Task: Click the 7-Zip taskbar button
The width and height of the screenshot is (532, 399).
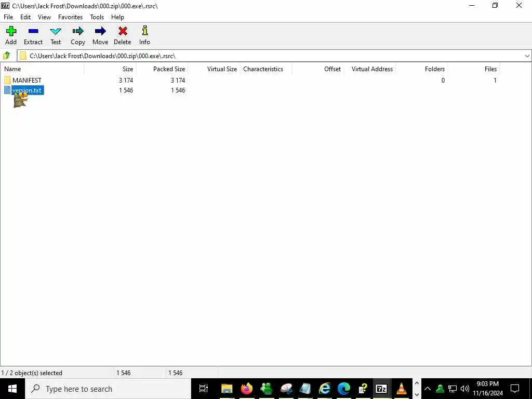Action: coord(381,389)
